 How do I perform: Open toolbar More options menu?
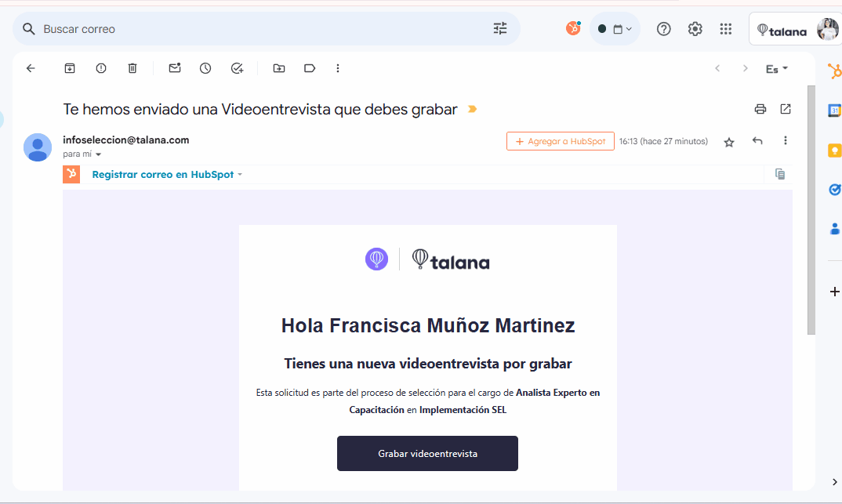point(338,68)
